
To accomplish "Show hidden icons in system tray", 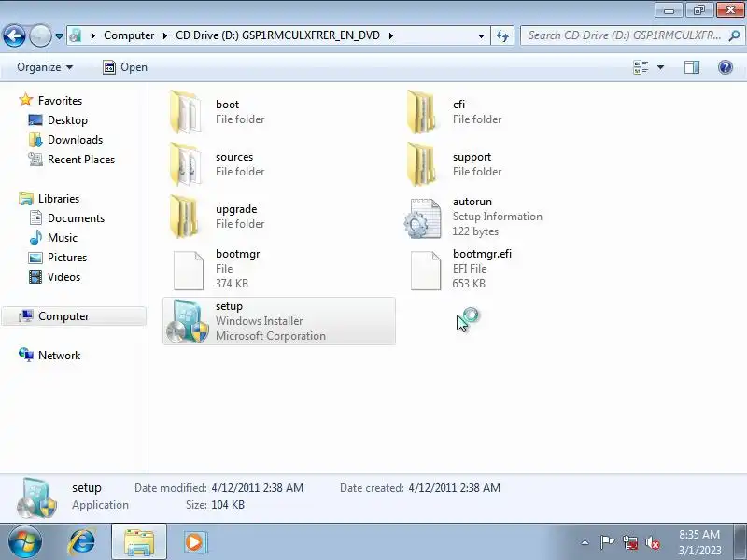I will (x=585, y=542).
